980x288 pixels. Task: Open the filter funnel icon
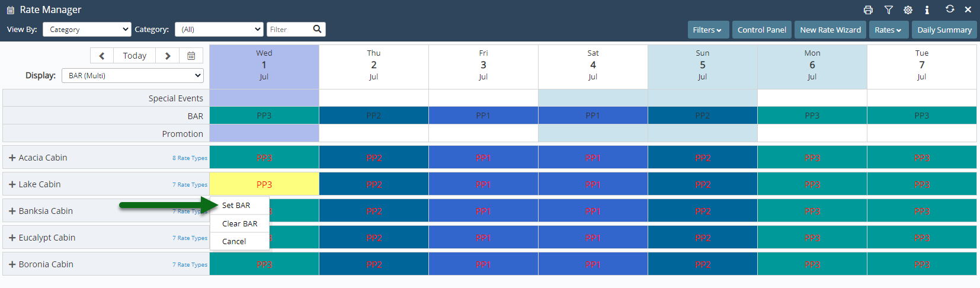click(x=888, y=9)
